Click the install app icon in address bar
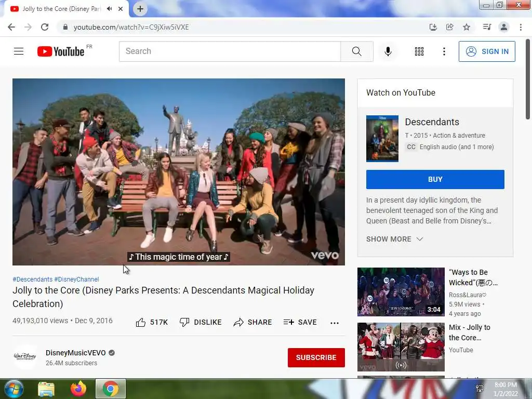532x399 pixels. (x=433, y=27)
